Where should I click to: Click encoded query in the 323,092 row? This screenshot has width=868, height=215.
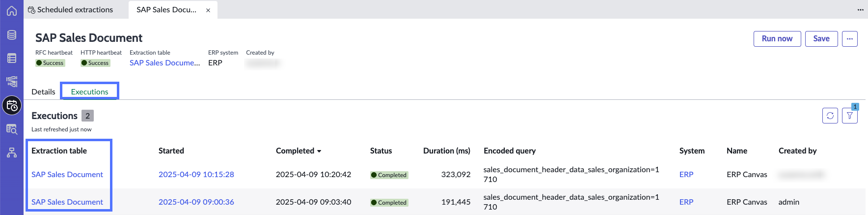click(571, 174)
